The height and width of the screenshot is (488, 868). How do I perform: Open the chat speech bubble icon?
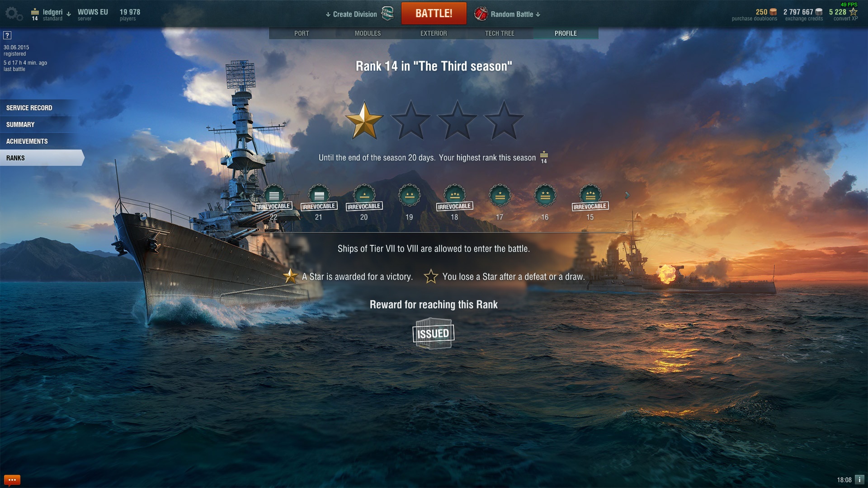click(x=12, y=480)
